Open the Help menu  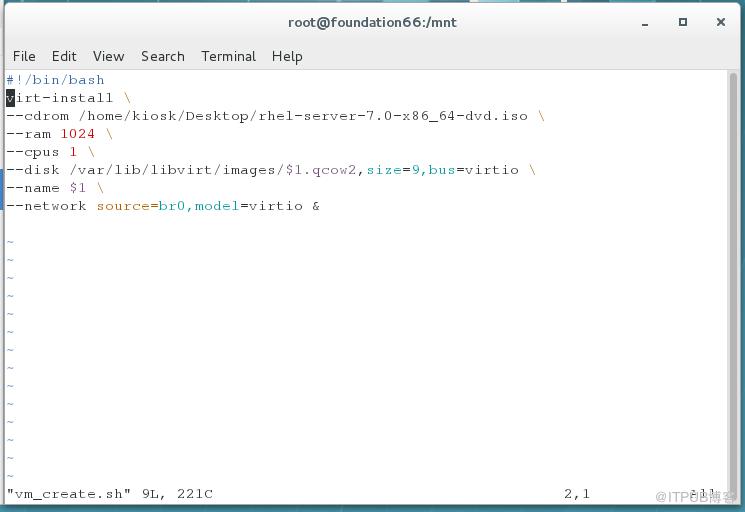point(287,56)
